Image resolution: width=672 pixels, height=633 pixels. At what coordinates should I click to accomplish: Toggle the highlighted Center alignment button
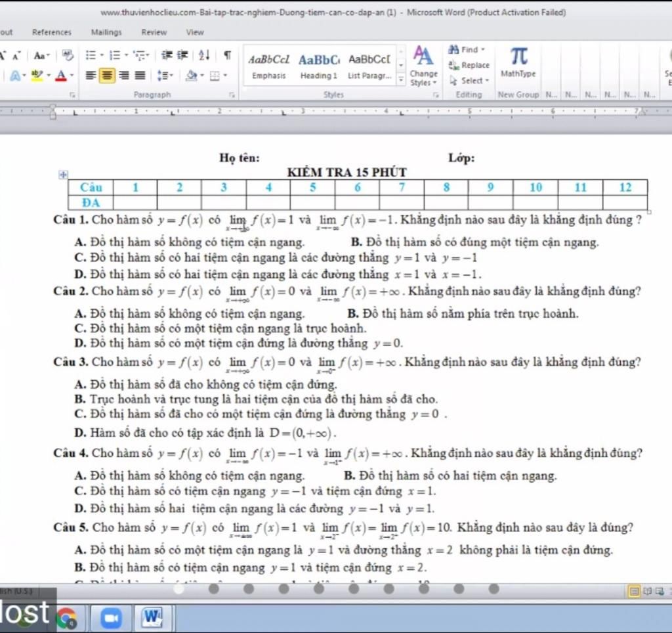click(x=107, y=76)
